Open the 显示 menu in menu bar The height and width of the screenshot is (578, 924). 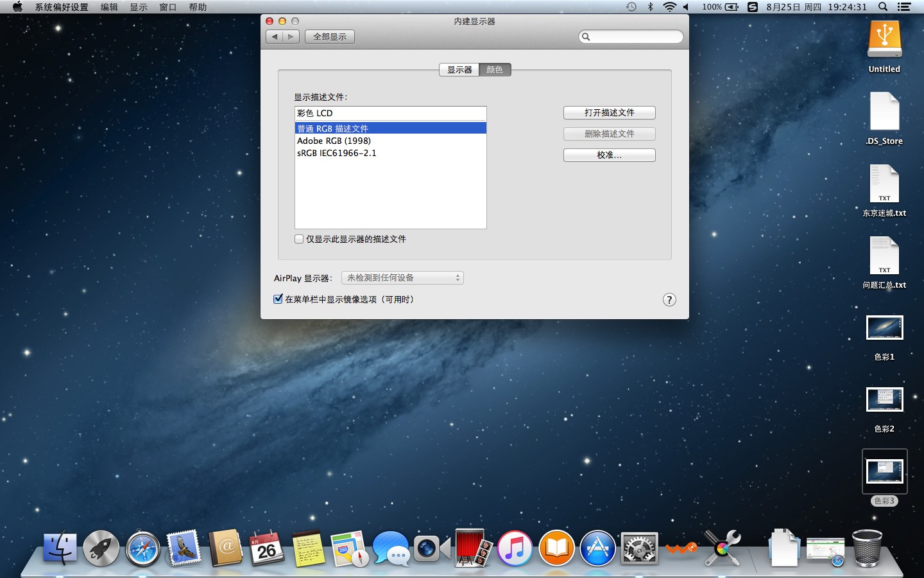(x=139, y=7)
